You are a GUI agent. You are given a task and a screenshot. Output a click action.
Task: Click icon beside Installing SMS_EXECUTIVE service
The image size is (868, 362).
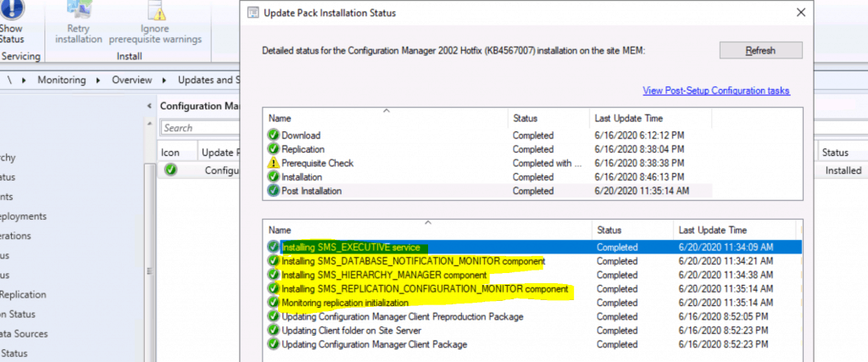point(274,247)
